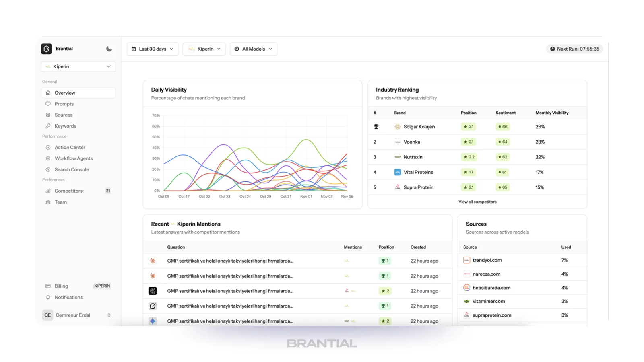Click the trophy icon for first rank
This screenshot has width=644, height=362.
coord(376,127)
